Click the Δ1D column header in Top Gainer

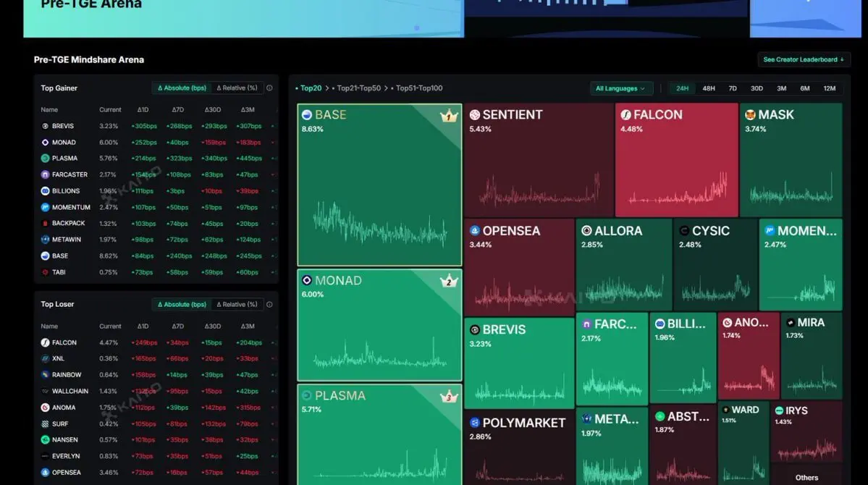[x=143, y=109]
